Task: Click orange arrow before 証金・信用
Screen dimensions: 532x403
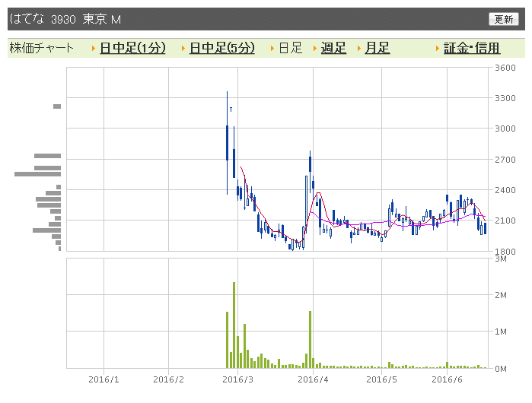Action: pyautogui.click(x=438, y=49)
